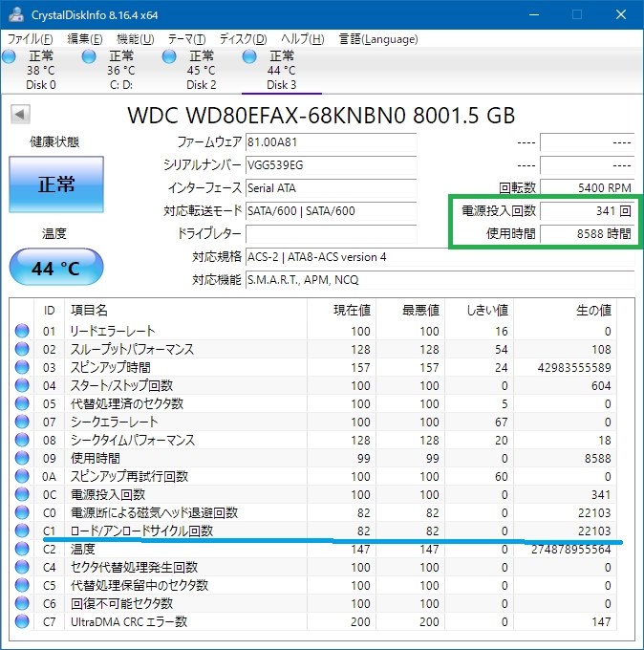This screenshot has width=644, height=650.
Task: Click status dot for C4 セクタ代替処理発生回数
Action: pyautogui.click(x=22, y=567)
